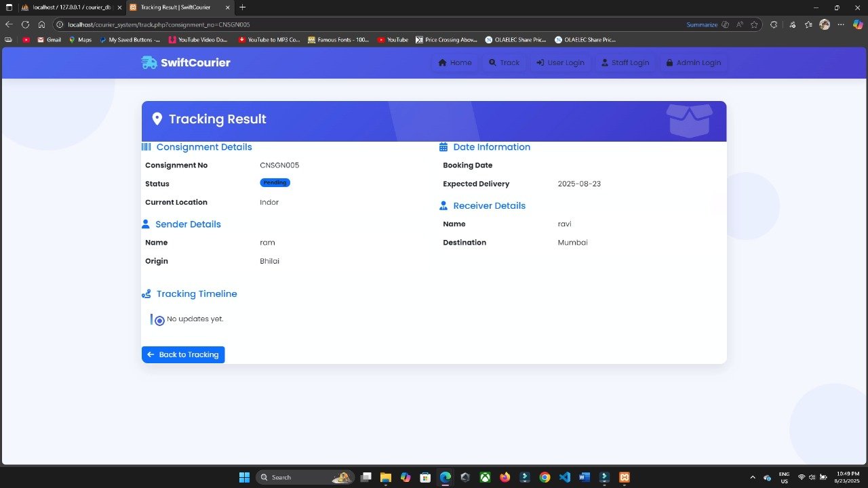Open the Admin Login page
Image resolution: width=868 pixels, height=488 pixels.
[x=693, y=63]
